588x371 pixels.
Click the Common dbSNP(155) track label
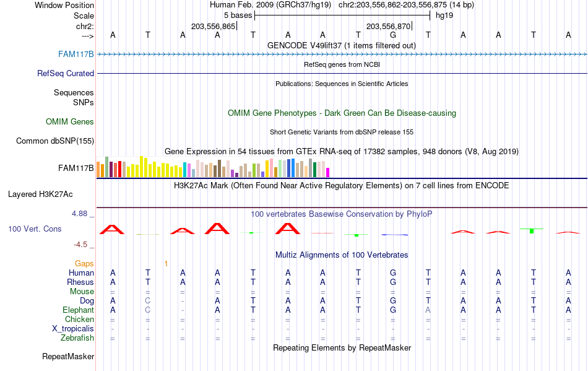pyautogui.click(x=54, y=141)
